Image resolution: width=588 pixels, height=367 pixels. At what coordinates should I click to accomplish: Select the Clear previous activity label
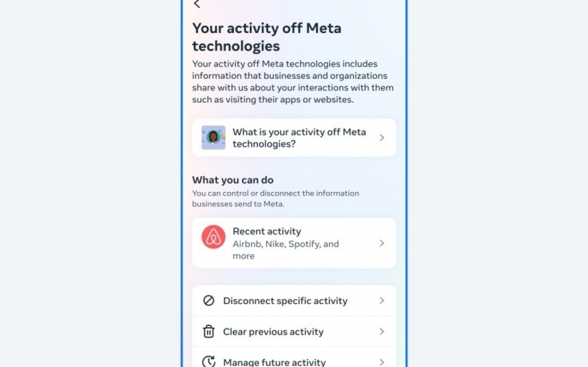pyautogui.click(x=273, y=332)
